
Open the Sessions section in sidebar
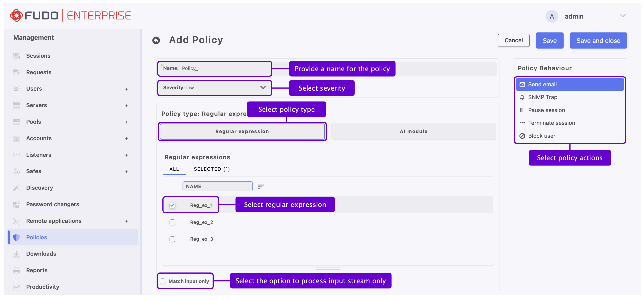coord(38,55)
